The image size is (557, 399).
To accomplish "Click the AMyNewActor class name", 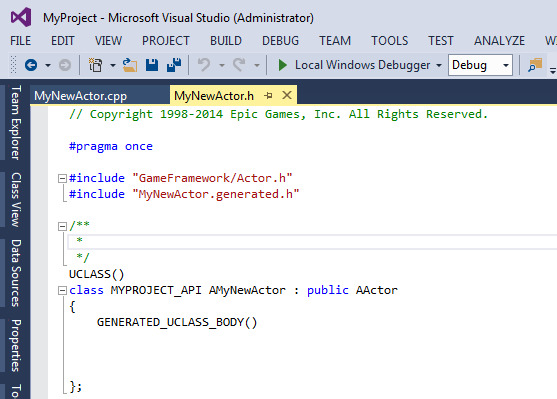I will [x=247, y=290].
